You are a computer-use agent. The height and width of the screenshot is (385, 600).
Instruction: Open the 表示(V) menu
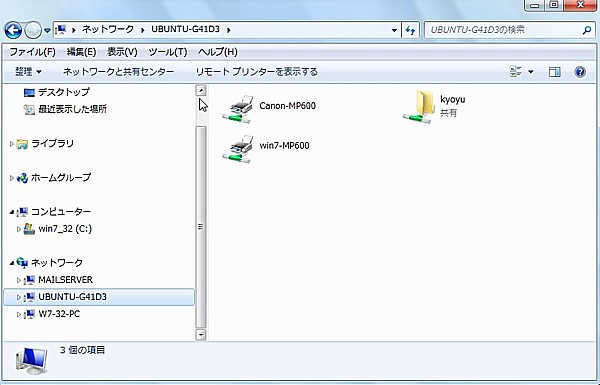pos(122,52)
